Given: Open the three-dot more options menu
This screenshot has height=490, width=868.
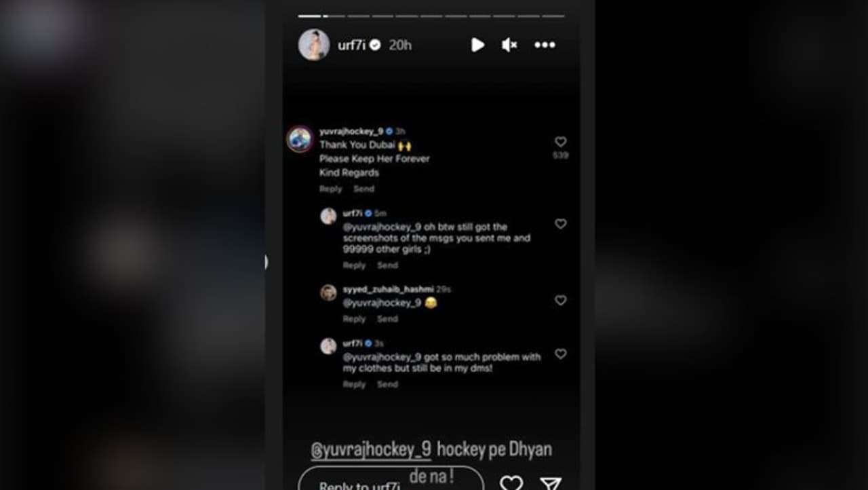Looking at the screenshot, I should pos(545,45).
